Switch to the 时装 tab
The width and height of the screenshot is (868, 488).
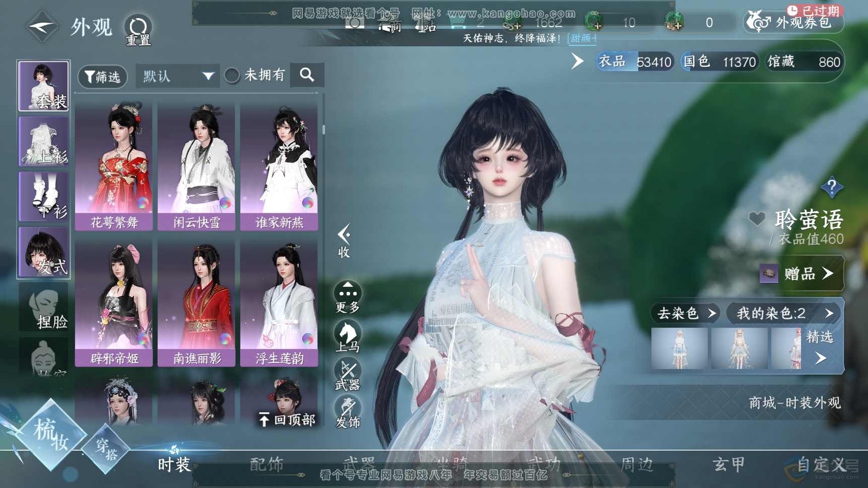(x=174, y=464)
